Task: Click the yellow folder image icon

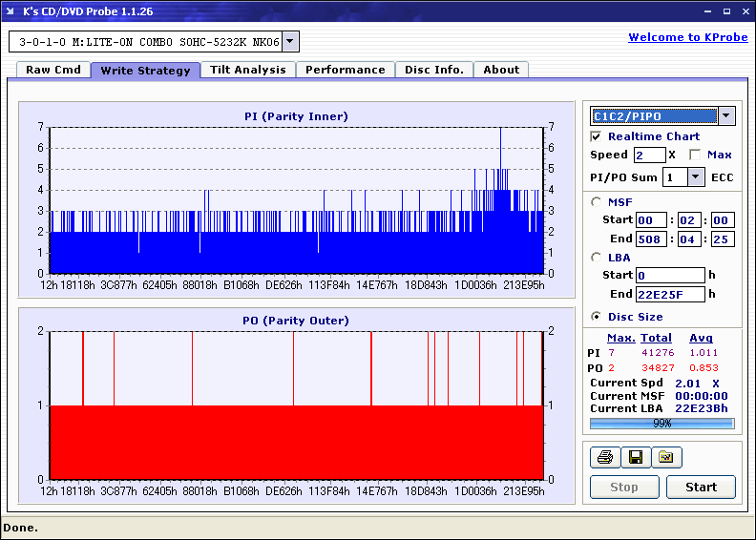Action: pyautogui.click(x=666, y=458)
